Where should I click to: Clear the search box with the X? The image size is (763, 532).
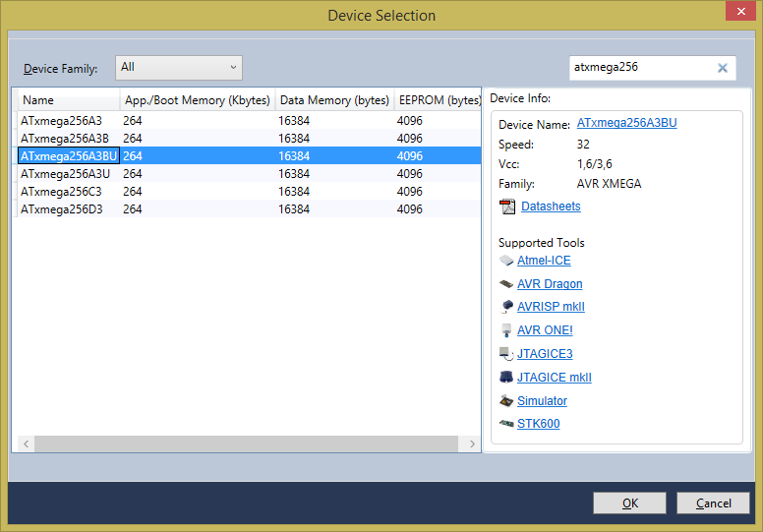[723, 68]
